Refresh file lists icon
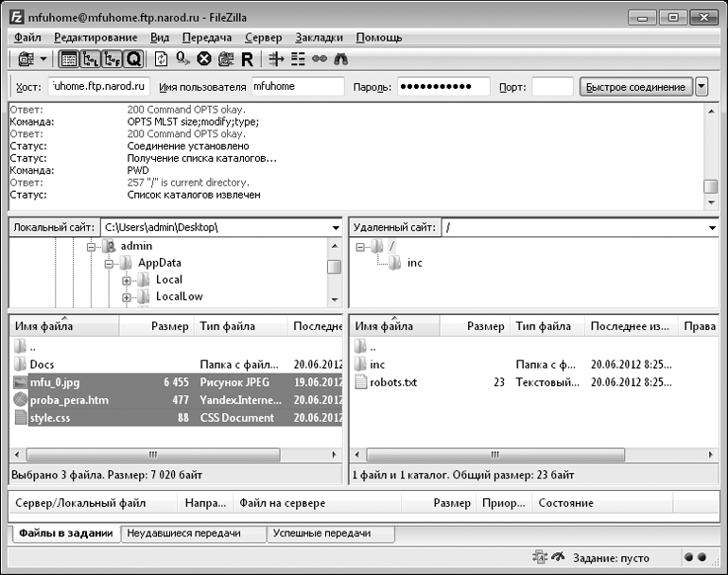Viewport: 728px width, 575px height. coord(161,59)
